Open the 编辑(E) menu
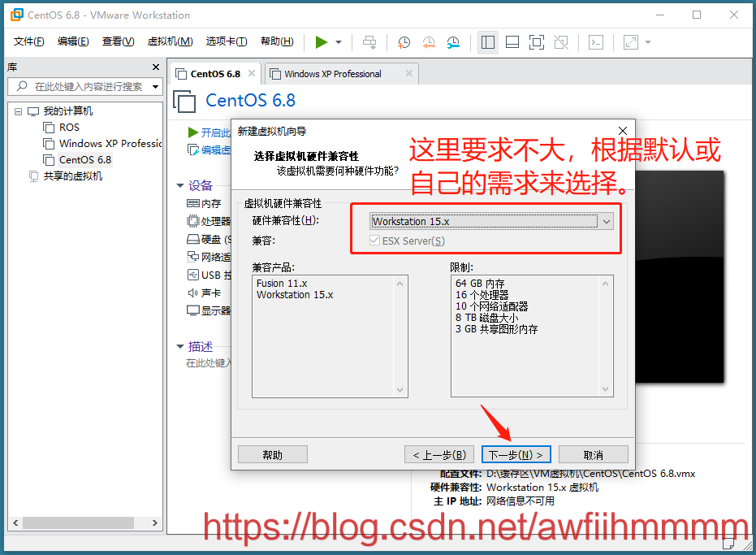 tap(73, 41)
